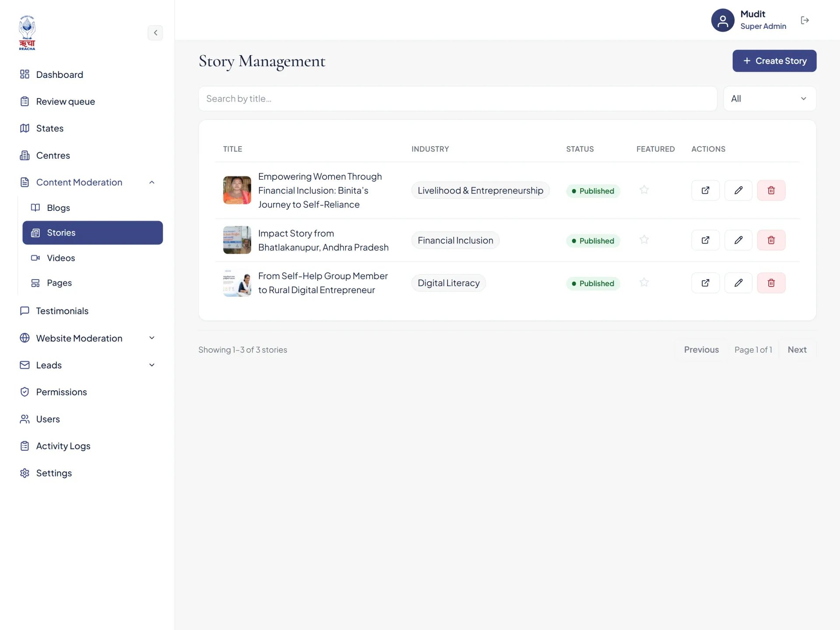Edit the Bhatlakanupur Impact Story
Viewport: 840px width, 630px height.
(738, 240)
